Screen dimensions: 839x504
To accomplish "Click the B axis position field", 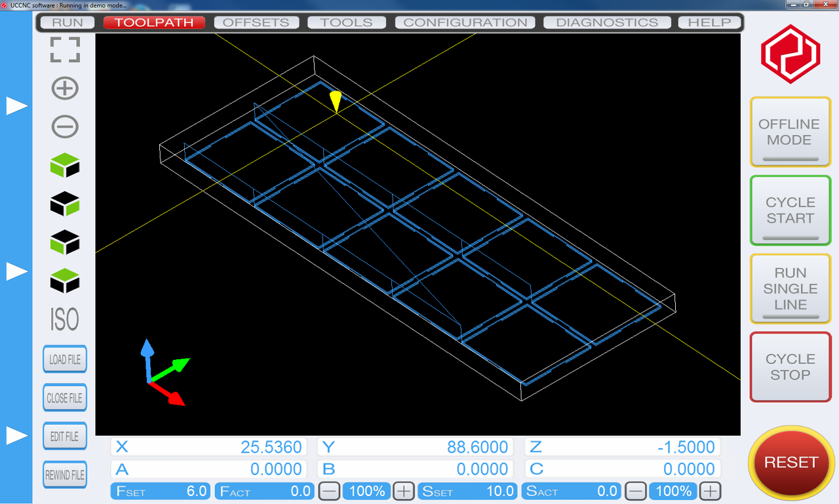I will pos(414,469).
